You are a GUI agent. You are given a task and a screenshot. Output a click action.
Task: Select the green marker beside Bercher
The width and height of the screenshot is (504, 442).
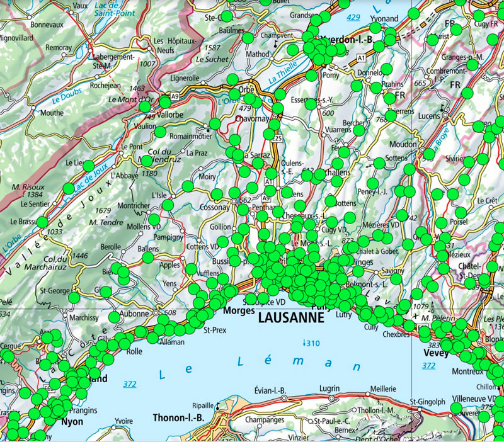358,130
